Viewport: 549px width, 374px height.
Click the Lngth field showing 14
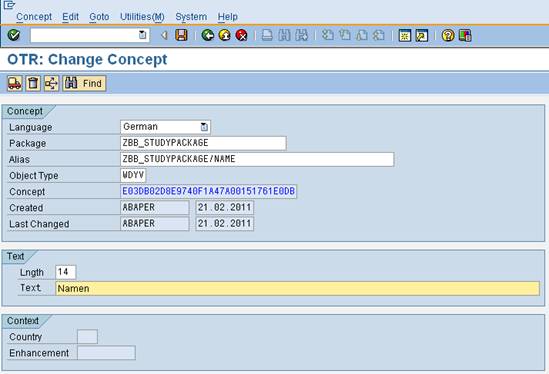pos(65,272)
